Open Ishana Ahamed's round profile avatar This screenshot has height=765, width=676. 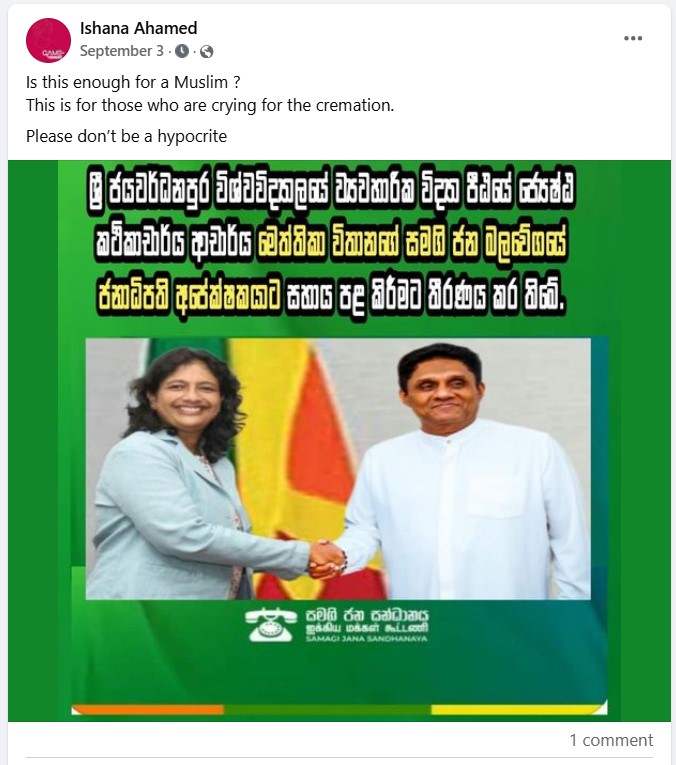click(x=48, y=40)
